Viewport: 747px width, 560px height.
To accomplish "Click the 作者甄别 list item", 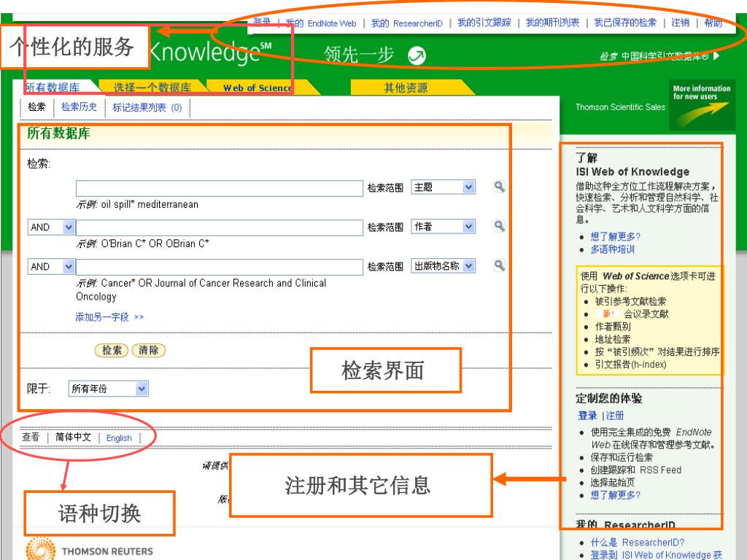I will 613,327.
